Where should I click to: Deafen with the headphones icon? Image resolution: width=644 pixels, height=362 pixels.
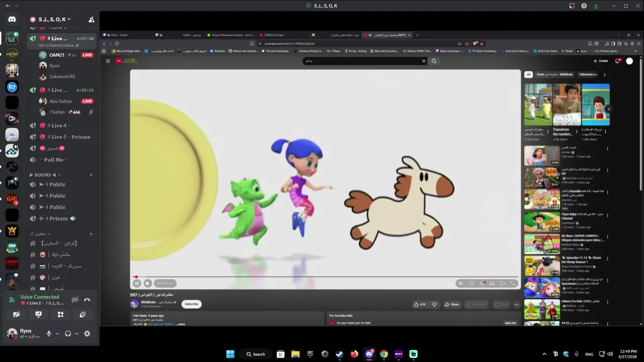[68, 333]
